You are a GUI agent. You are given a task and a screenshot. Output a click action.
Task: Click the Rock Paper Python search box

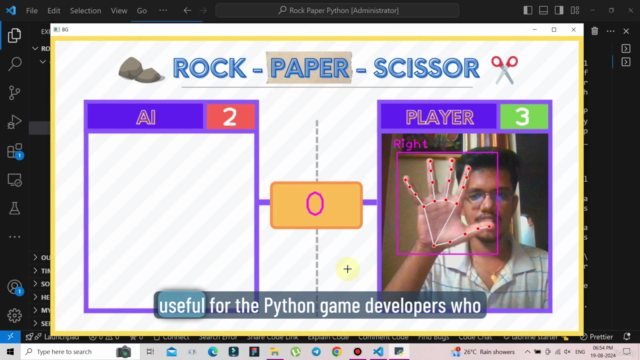[337, 10]
